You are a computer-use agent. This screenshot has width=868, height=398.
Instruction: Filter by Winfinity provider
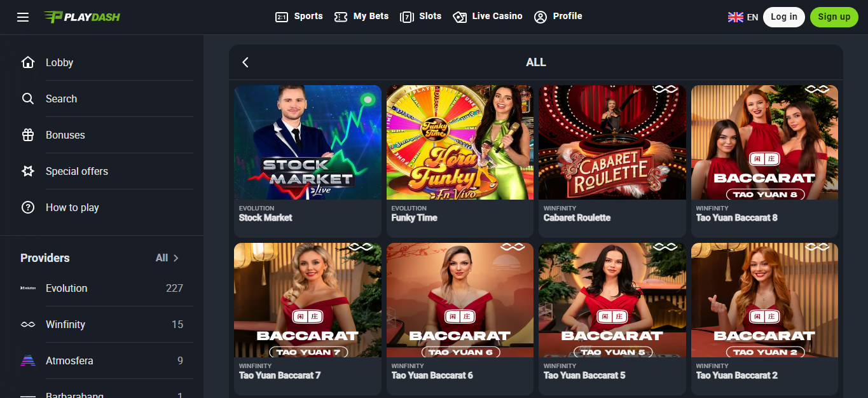pos(102,324)
